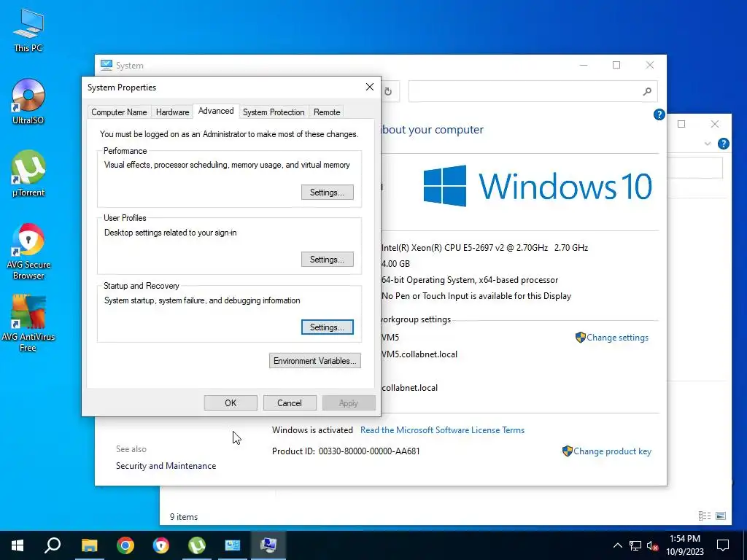
Task: Maximize the System window
Action: [x=616, y=65]
